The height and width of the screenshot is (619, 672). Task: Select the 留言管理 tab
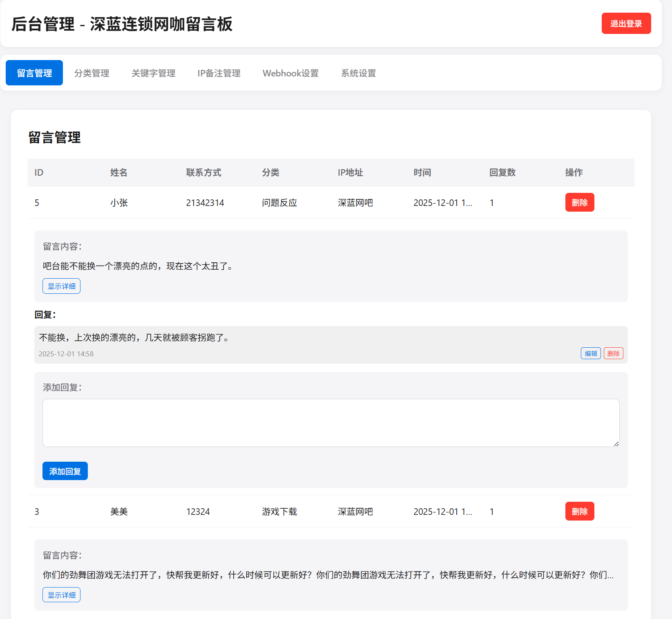click(x=34, y=72)
